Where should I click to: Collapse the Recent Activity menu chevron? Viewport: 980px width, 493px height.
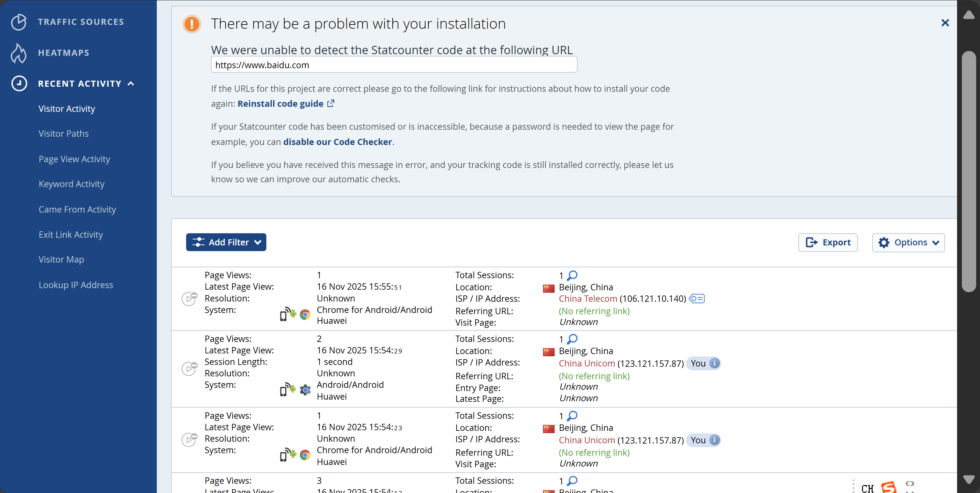coord(131,84)
